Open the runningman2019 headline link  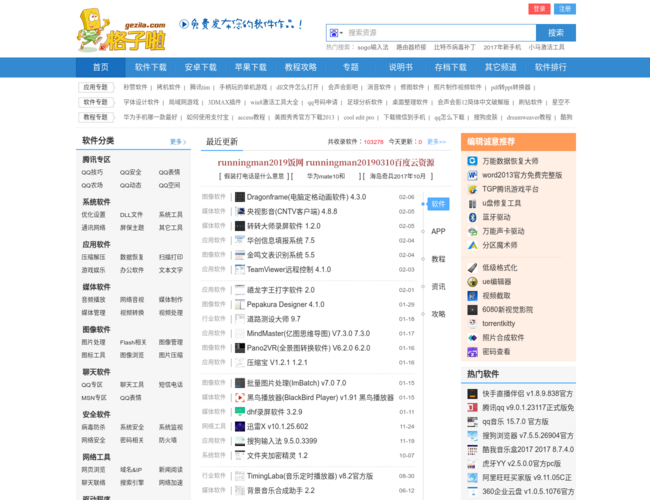[326, 163]
